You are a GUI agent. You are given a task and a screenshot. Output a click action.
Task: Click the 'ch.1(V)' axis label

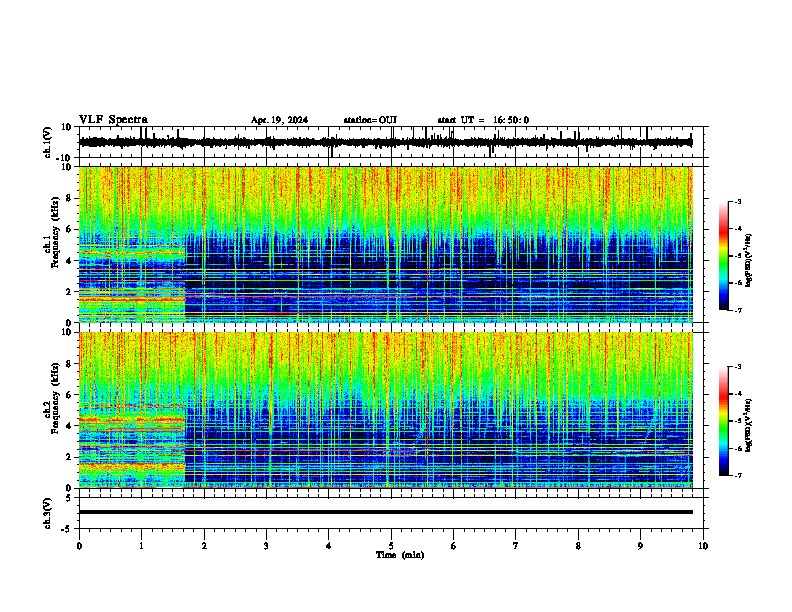coord(48,142)
